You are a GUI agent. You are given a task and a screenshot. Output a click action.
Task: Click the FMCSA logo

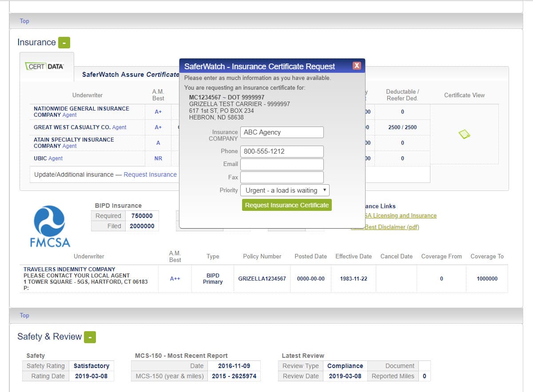[x=49, y=226]
